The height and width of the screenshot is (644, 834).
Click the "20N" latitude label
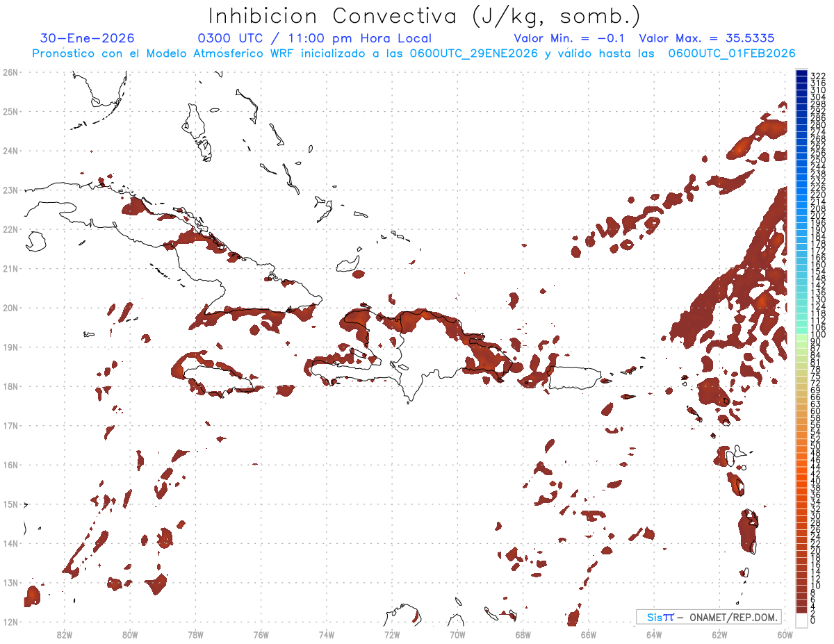tap(10, 308)
